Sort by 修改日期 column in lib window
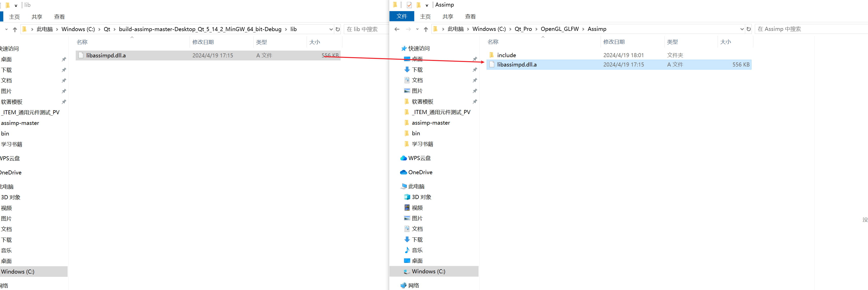 203,42
